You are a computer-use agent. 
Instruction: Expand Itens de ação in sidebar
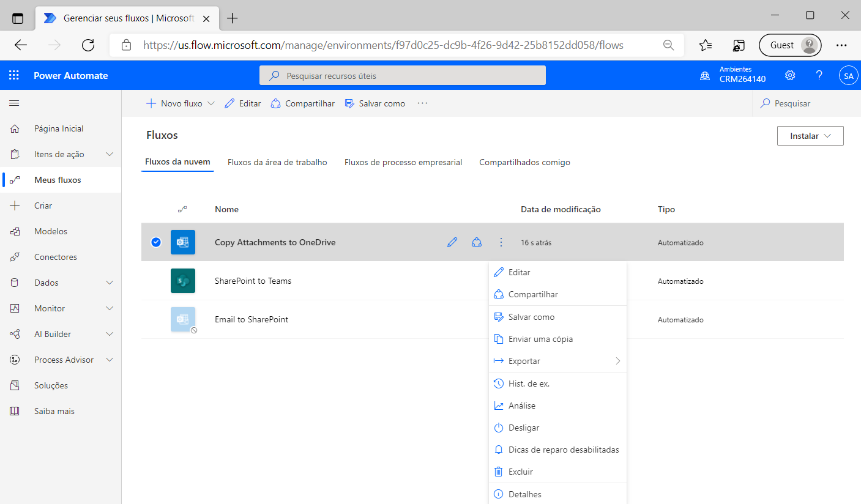[x=110, y=154]
